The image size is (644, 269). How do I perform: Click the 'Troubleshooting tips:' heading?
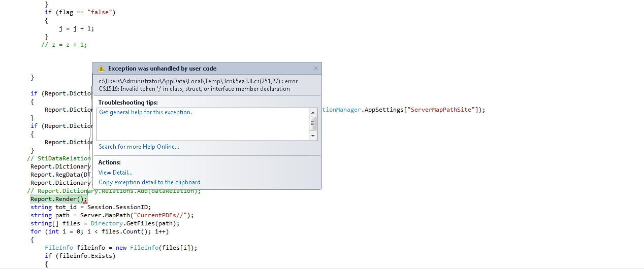pyautogui.click(x=128, y=103)
